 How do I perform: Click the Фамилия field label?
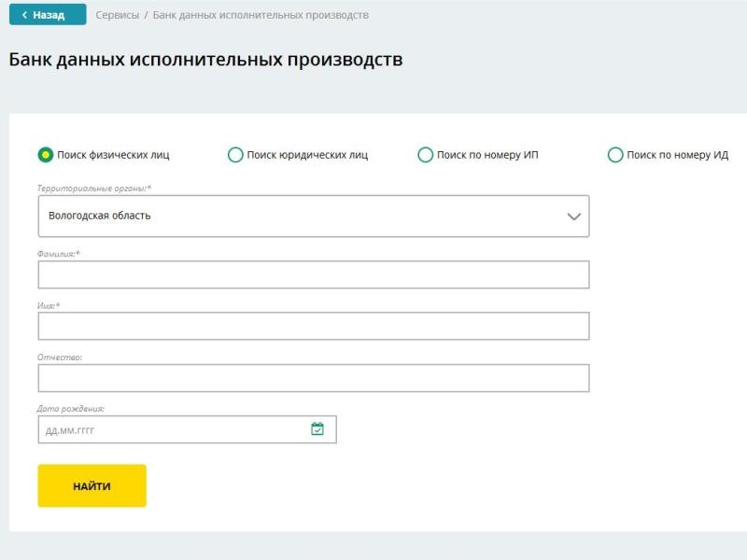tap(59, 254)
